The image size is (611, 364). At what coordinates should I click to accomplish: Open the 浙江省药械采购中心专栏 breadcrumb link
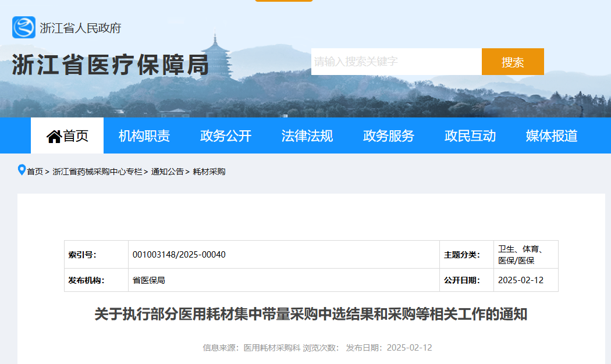coord(97,172)
